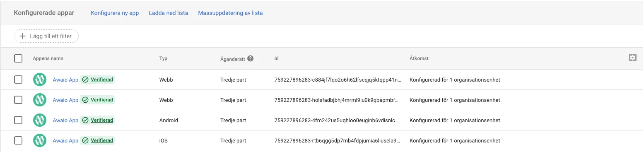This screenshot has width=644, height=152.
Task: Click the Åtkomst column header
Action: 419,58
